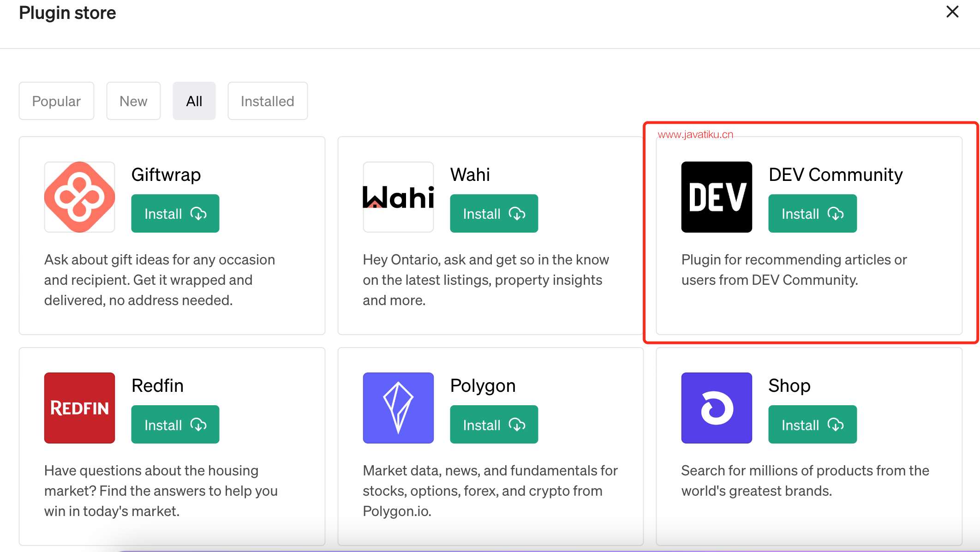Switch to the Installed tab
Image resolution: width=980 pixels, height=552 pixels.
point(267,101)
